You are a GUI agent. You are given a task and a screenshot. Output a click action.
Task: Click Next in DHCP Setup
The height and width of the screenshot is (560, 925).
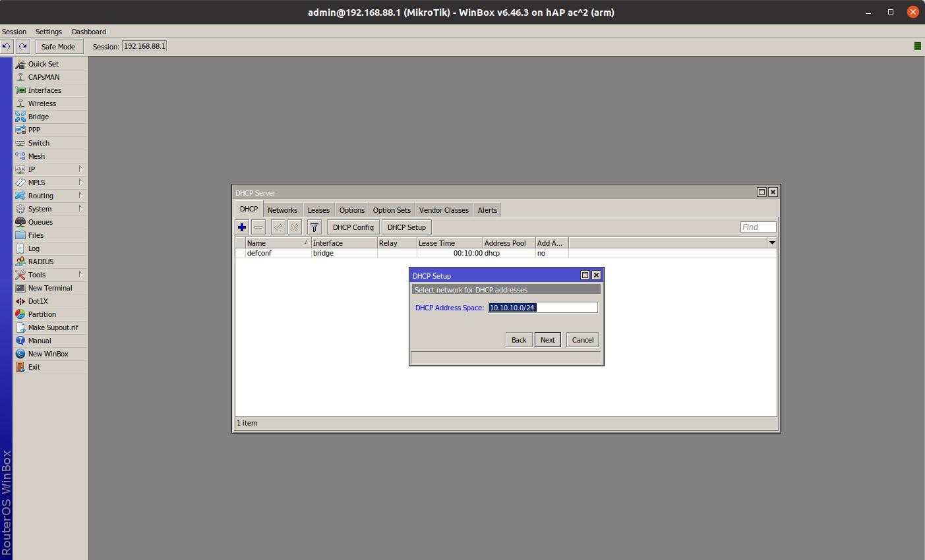(x=548, y=340)
